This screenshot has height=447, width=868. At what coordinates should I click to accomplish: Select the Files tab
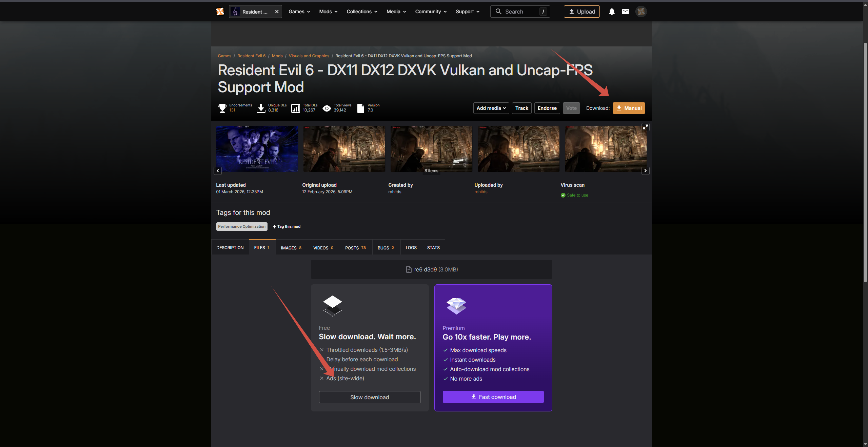262,247
